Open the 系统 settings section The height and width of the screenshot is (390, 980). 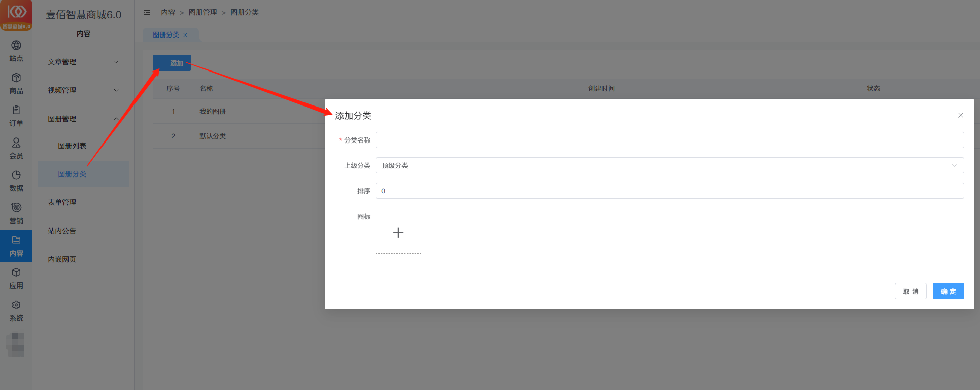(16, 311)
